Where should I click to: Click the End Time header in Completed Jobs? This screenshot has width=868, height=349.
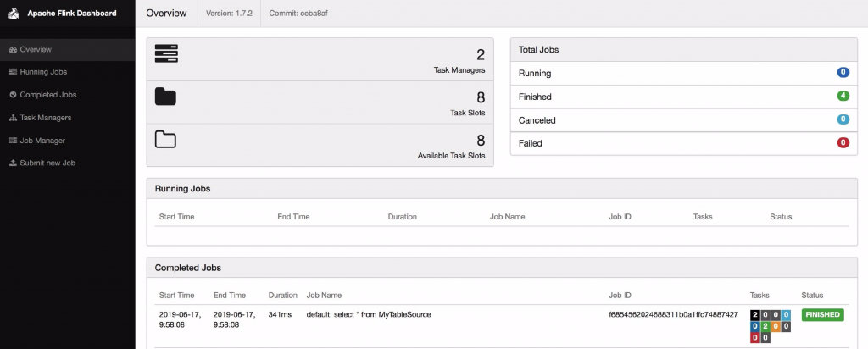(229, 296)
